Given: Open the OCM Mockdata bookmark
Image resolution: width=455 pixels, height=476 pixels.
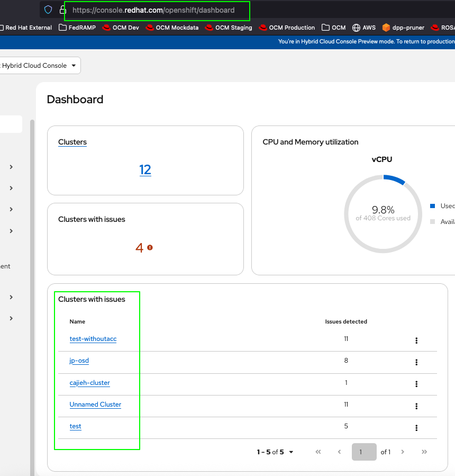Looking at the screenshot, I should [172, 28].
